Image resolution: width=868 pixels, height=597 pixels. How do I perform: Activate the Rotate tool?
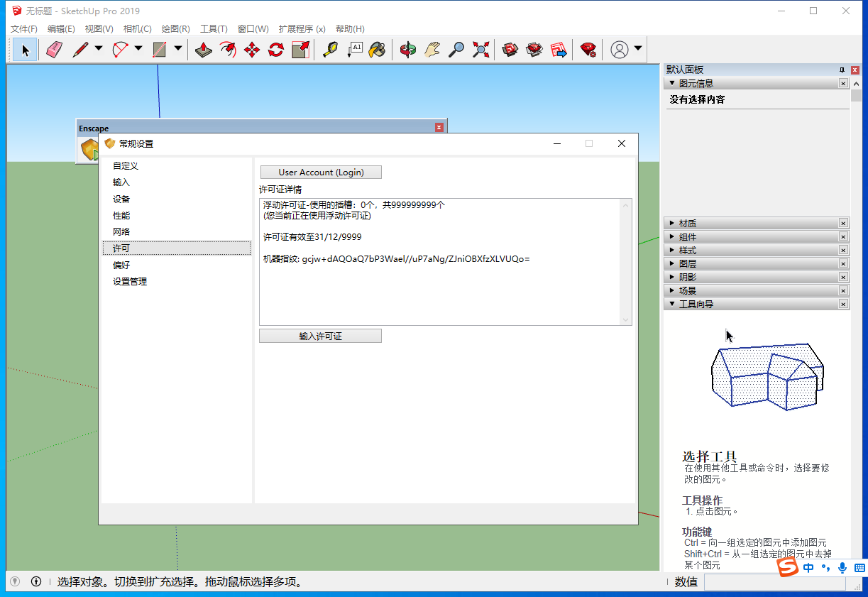275,49
